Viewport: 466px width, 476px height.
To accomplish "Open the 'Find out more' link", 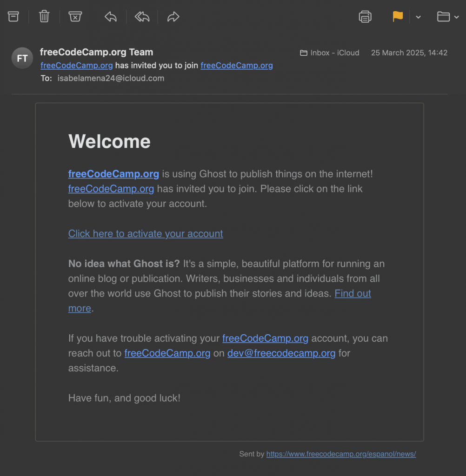I will pyautogui.click(x=353, y=293).
